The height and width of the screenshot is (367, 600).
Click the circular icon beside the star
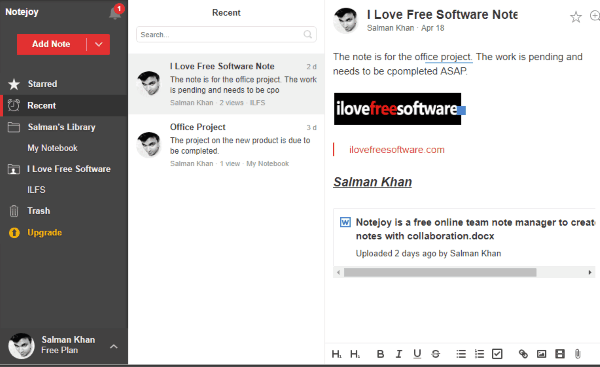click(595, 16)
